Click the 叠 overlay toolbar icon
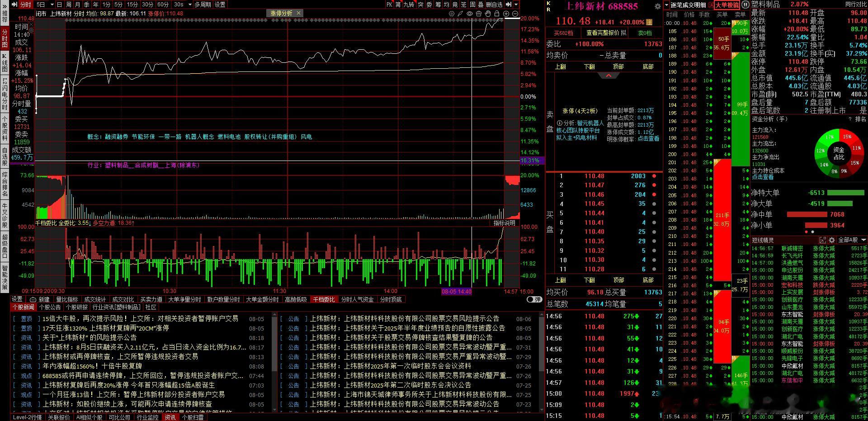868x421 pixels. click(x=481, y=5)
